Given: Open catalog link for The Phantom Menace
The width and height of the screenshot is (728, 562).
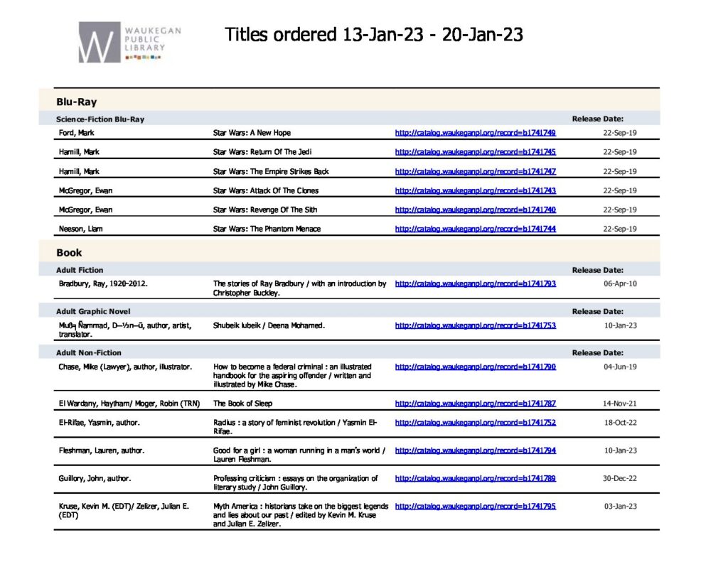Looking at the screenshot, I should [x=475, y=229].
